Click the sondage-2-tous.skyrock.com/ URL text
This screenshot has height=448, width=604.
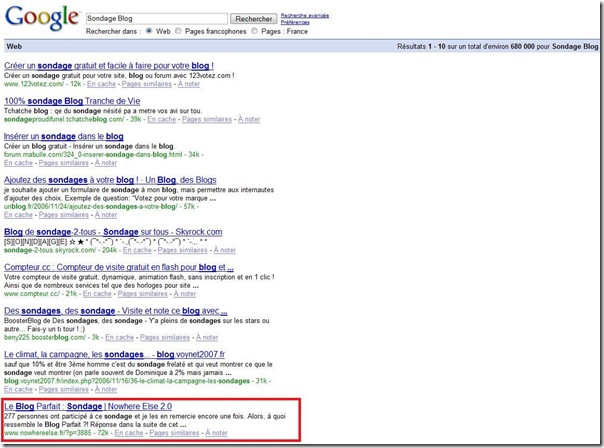(x=50, y=250)
